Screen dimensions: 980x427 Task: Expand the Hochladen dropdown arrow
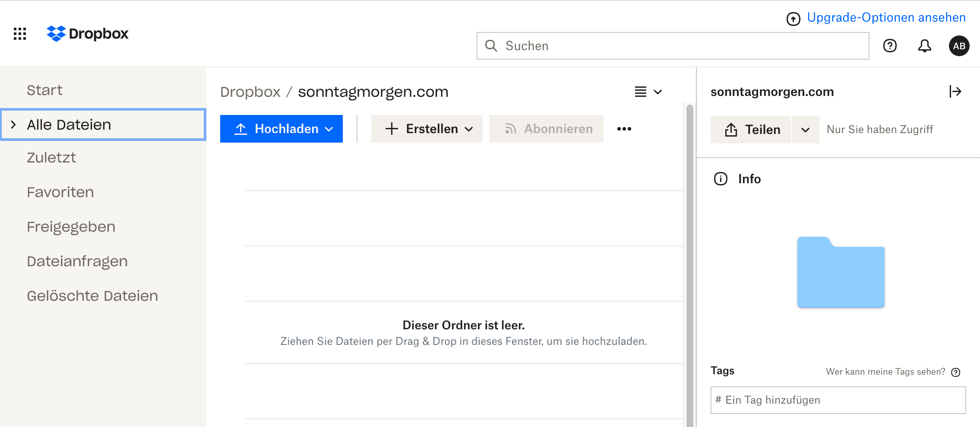point(329,129)
